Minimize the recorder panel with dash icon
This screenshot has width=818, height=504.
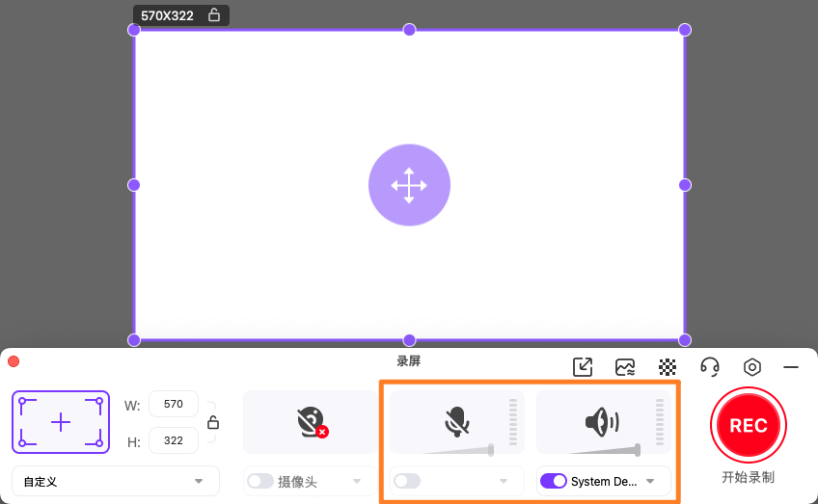pyautogui.click(x=791, y=367)
